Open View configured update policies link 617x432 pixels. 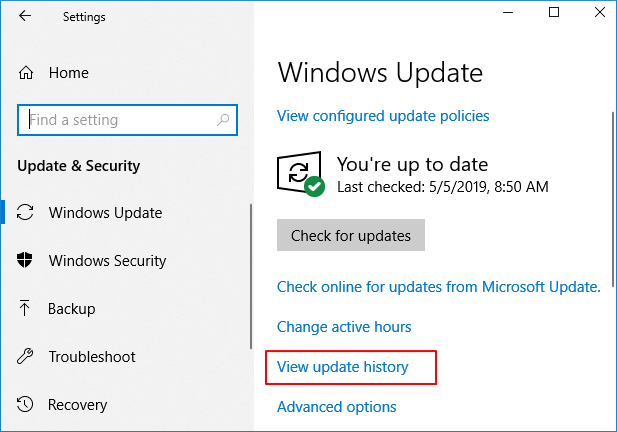pos(383,116)
